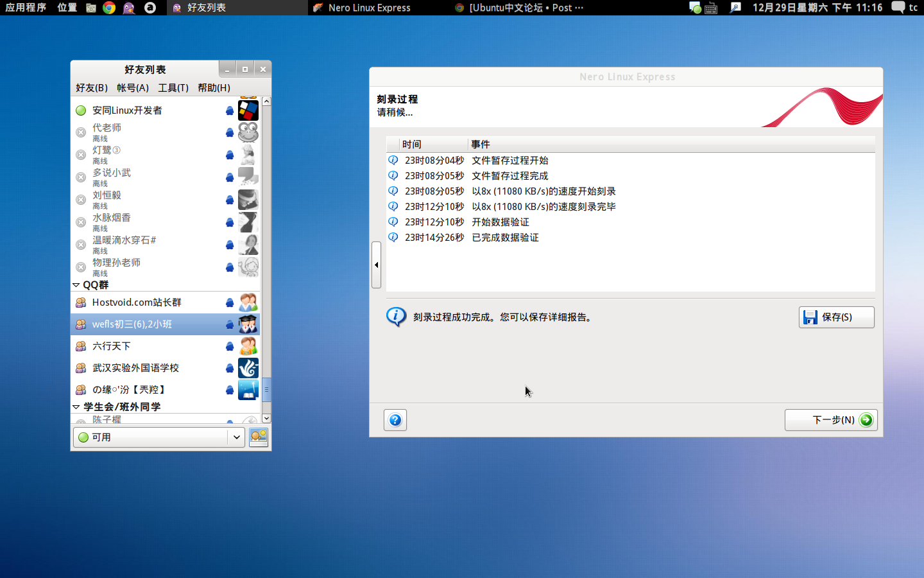
Task: Select the の缘○'汾【兲跧】 group row
Action: (x=166, y=390)
